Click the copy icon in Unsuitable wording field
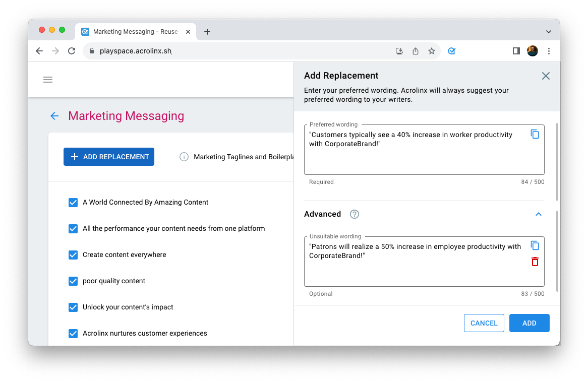 [535, 245]
